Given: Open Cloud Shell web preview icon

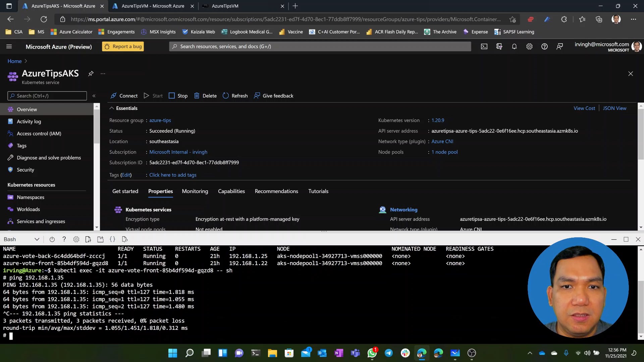Looking at the screenshot, I should click(125, 239).
